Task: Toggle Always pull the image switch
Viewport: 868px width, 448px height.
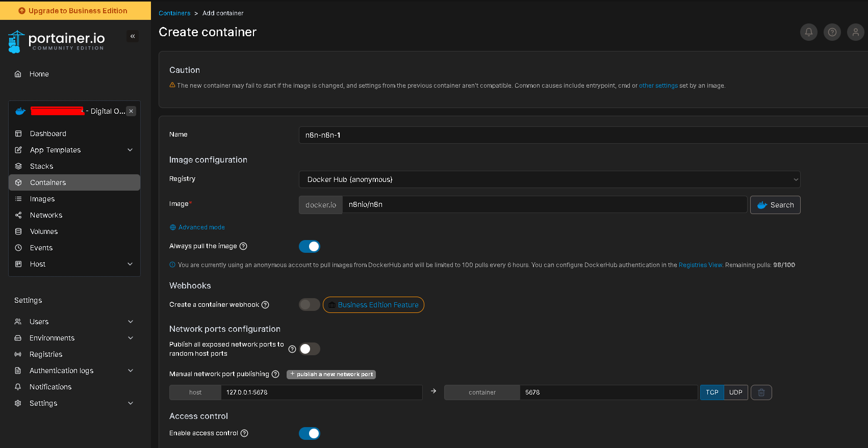Action: coord(309,247)
